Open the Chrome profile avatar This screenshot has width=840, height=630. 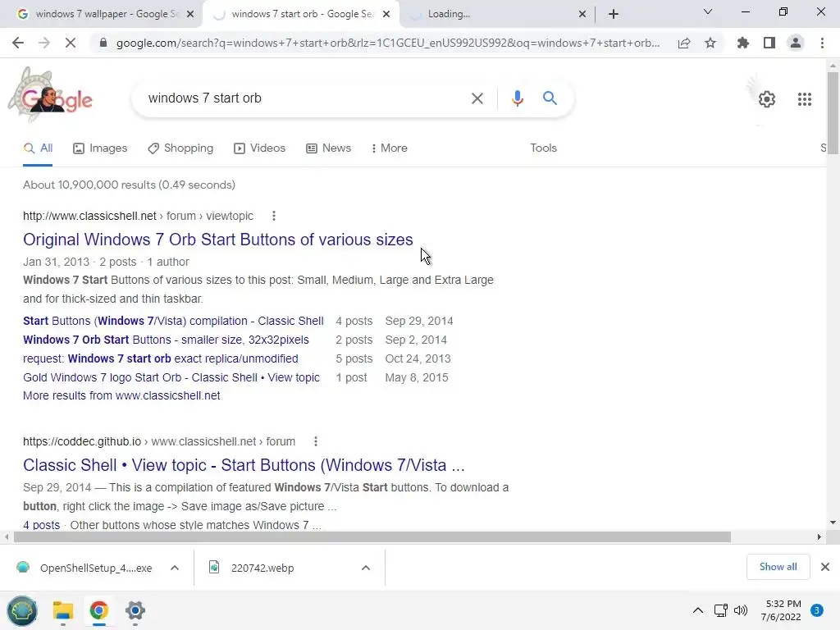[x=796, y=43]
